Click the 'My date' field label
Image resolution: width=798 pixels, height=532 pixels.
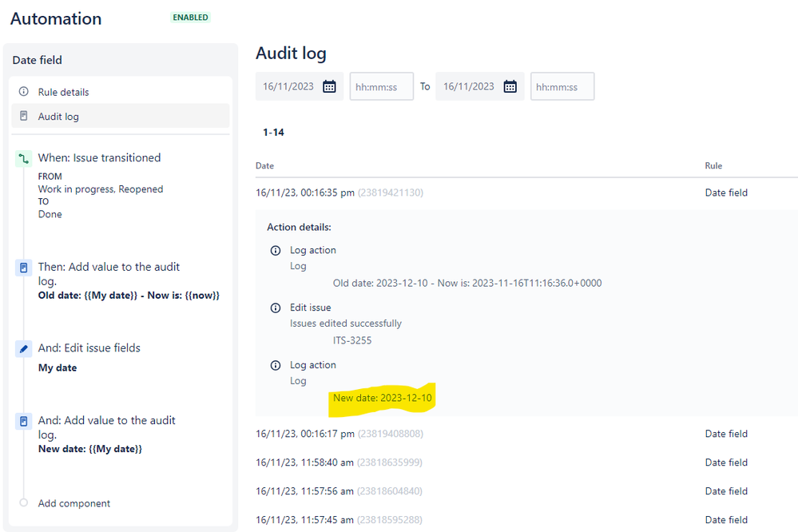(x=58, y=367)
